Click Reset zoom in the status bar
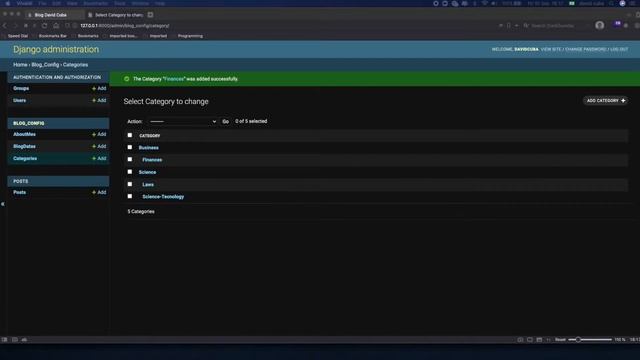Image resolution: width=640 pixels, height=360 pixels. tap(560, 340)
